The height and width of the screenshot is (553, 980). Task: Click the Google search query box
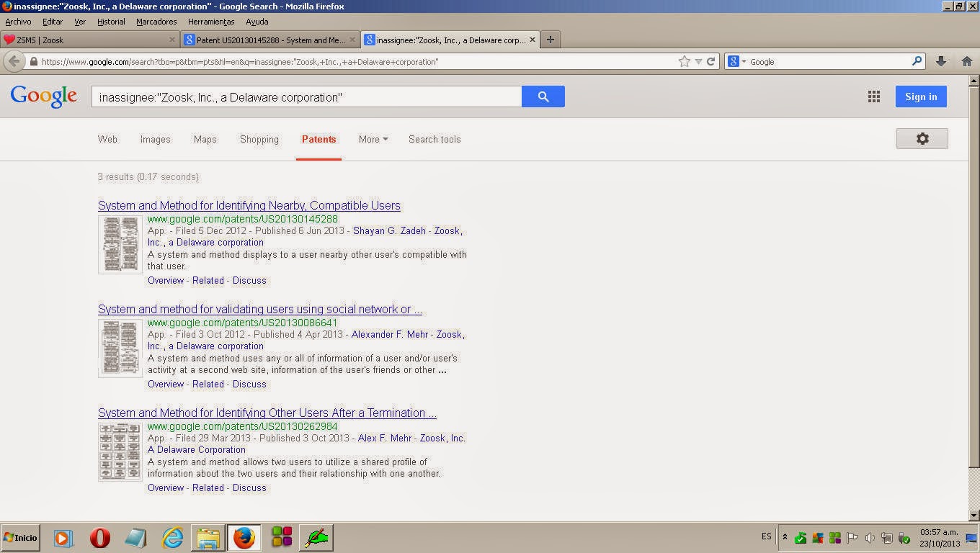(306, 96)
